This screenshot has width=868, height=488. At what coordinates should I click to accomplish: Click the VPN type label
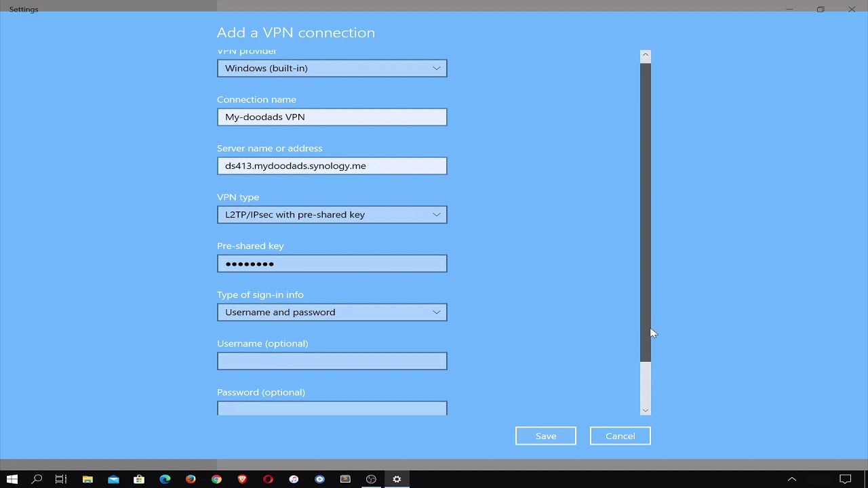tap(238, 197)
